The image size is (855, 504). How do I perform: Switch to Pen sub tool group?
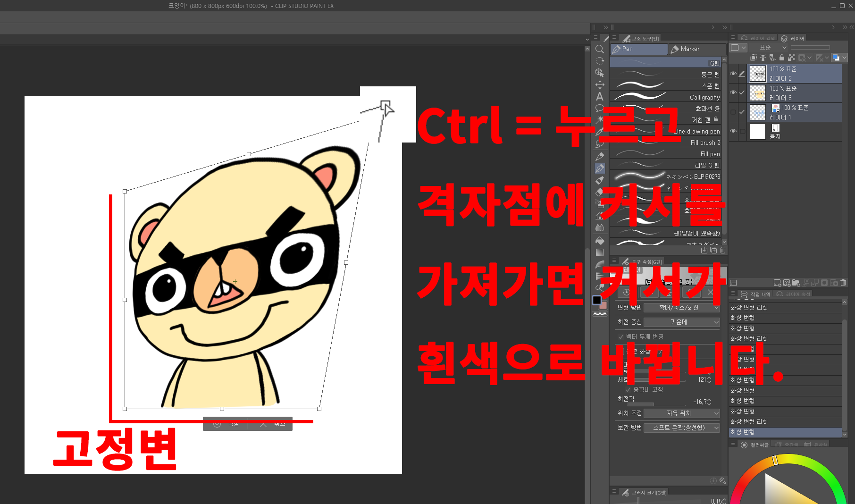pyautogui.click(x=639, y=49)
